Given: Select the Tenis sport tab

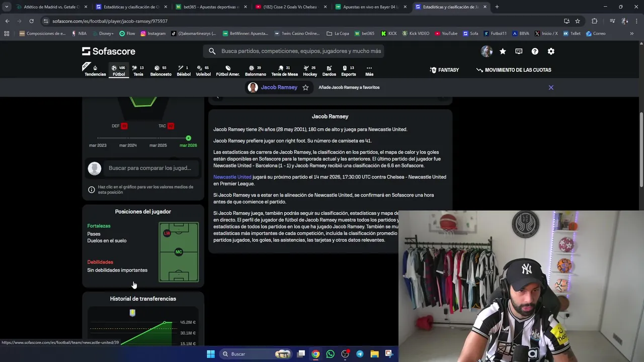Looking at the screenshot, I should point(138,70).
